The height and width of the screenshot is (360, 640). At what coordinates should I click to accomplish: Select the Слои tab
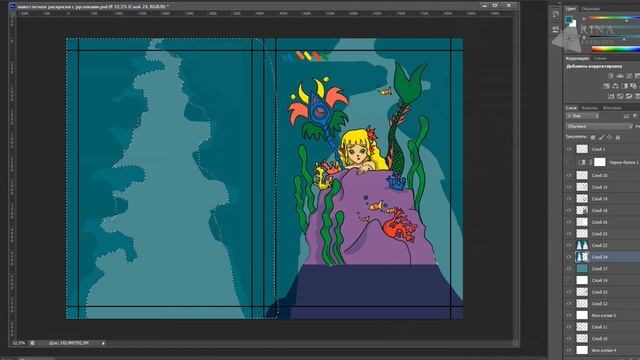click(571, 108)
